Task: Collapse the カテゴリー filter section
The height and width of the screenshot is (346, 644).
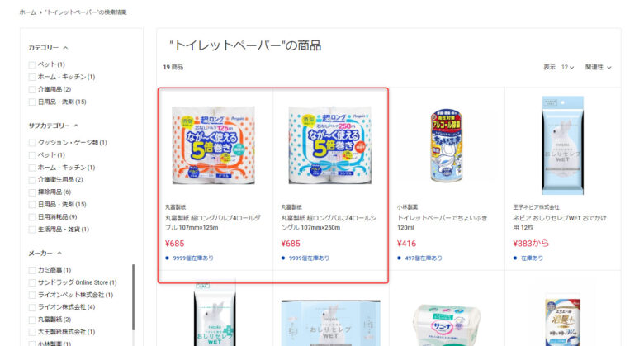Action: pos(65,48)
